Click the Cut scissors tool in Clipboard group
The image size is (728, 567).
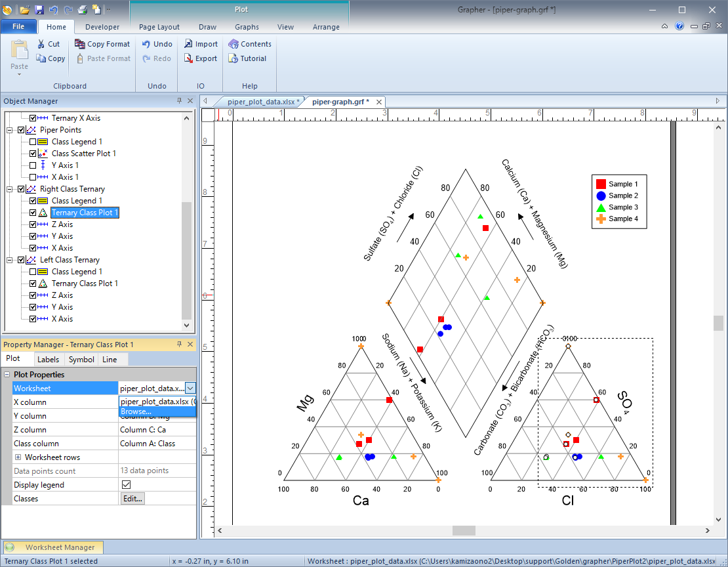(x=49, y=44)
